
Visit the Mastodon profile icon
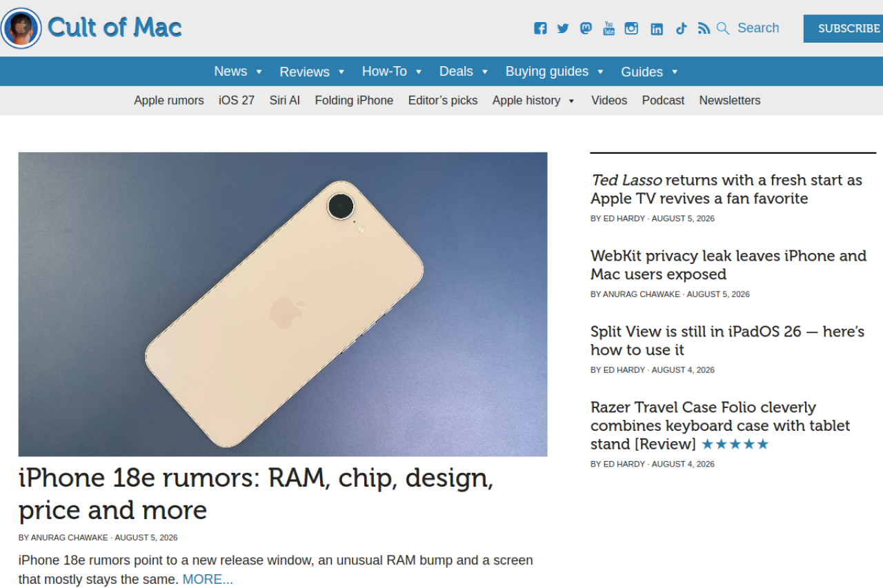coord(586,28)
